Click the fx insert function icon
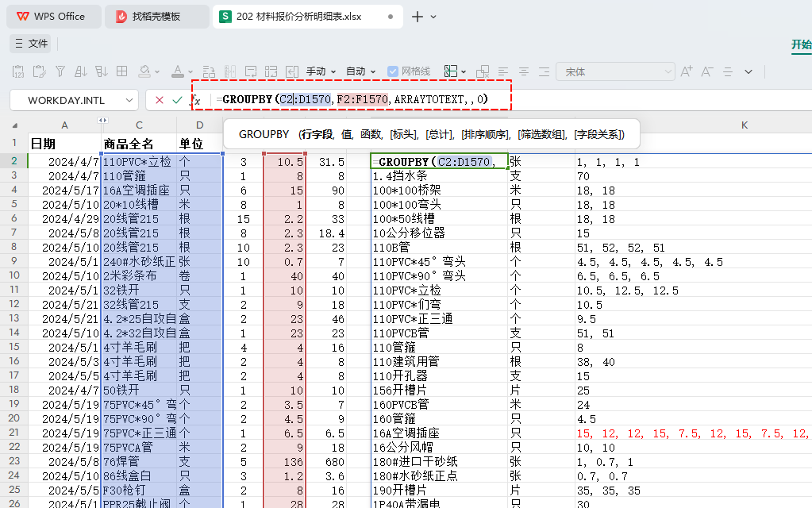This screenshot has height=508, width=812. [195, 100]
